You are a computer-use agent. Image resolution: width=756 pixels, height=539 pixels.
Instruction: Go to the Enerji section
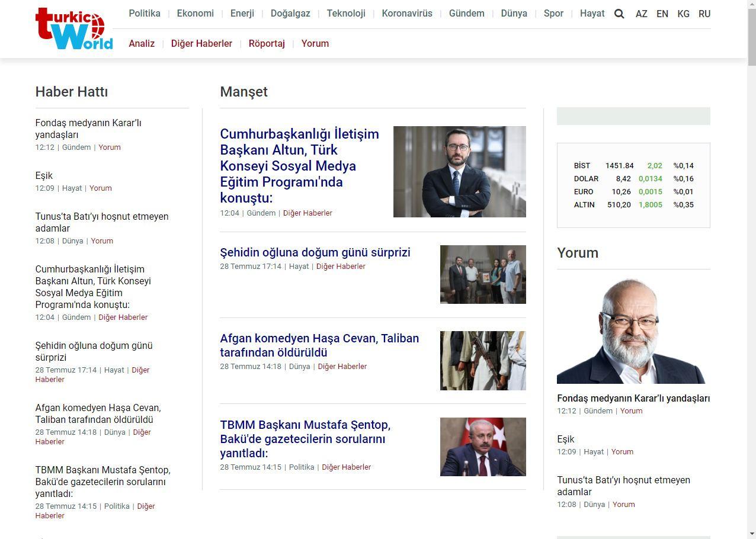coord(242,13)
